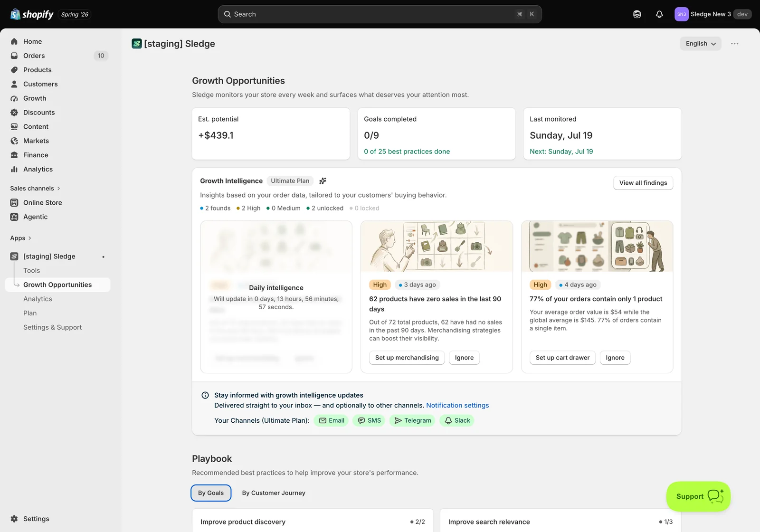Click the Markets globe icon
760x532 pixels.
pos(14,141)
